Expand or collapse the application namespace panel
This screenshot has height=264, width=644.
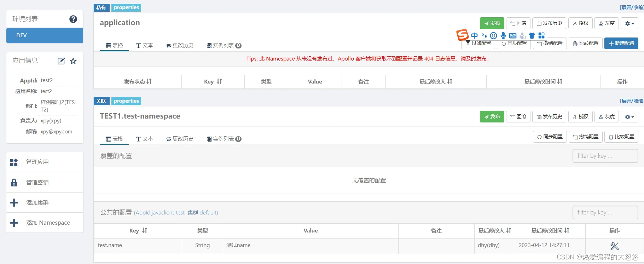click(632, 7)
